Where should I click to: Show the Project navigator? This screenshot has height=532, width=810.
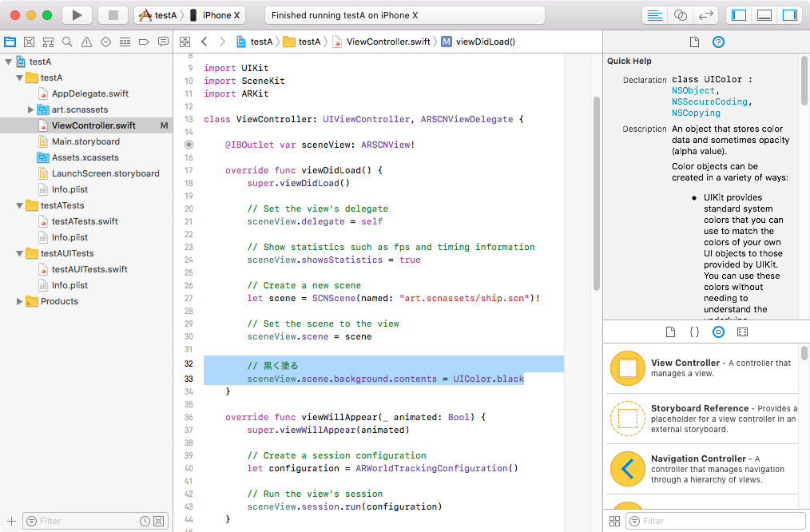[x=10, y=42]
